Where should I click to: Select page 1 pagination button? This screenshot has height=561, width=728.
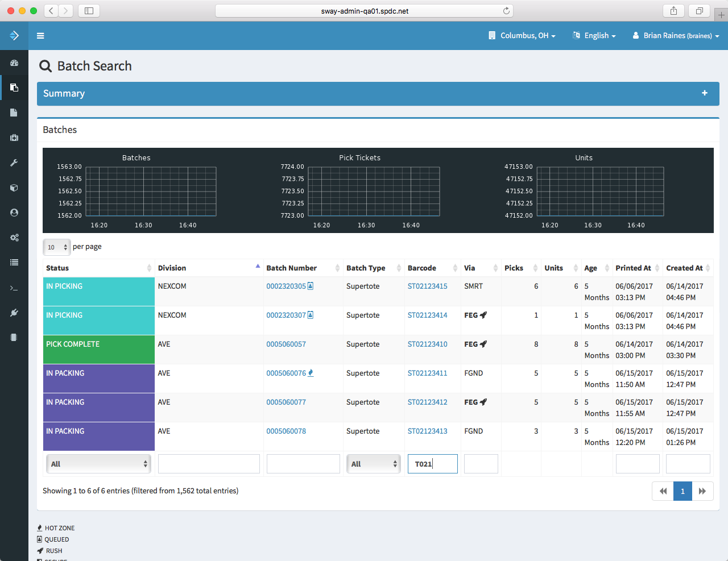682,491
